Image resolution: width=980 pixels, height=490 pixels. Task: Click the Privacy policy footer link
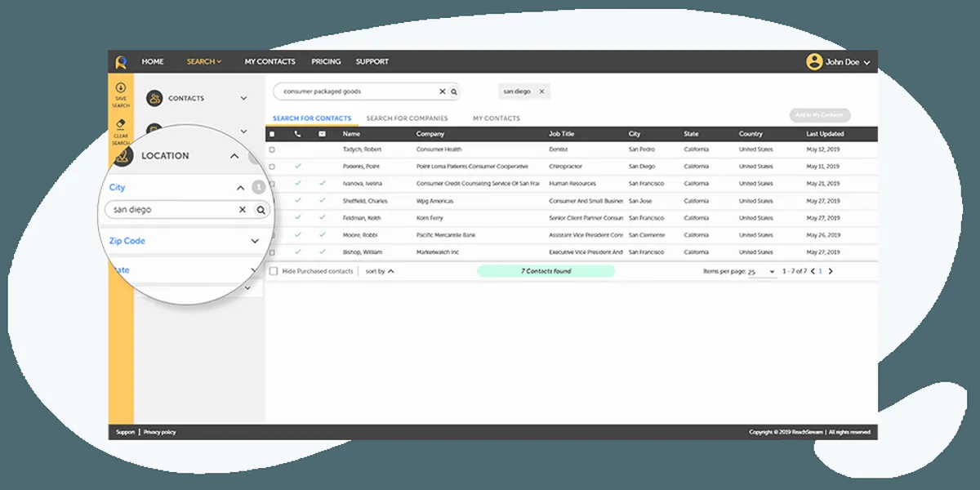pos(159,432)
